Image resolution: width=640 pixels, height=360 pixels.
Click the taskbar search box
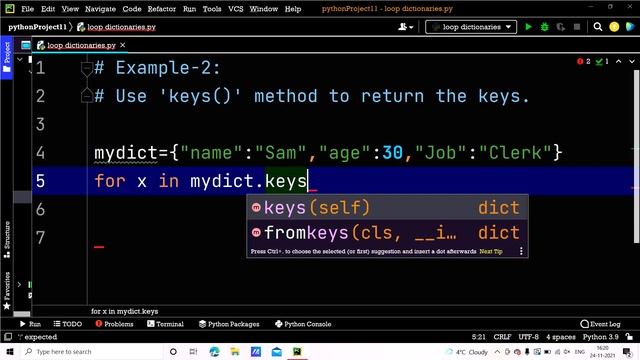click(91, 351)
